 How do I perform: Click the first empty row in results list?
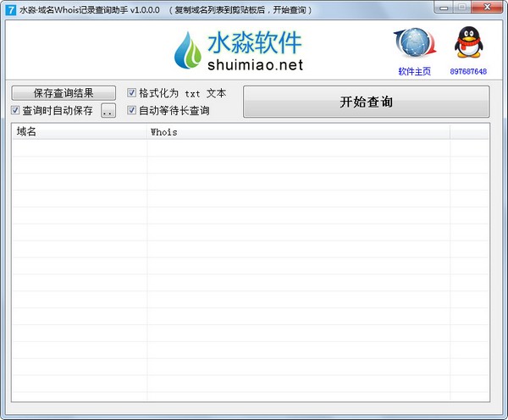(250, 148)
